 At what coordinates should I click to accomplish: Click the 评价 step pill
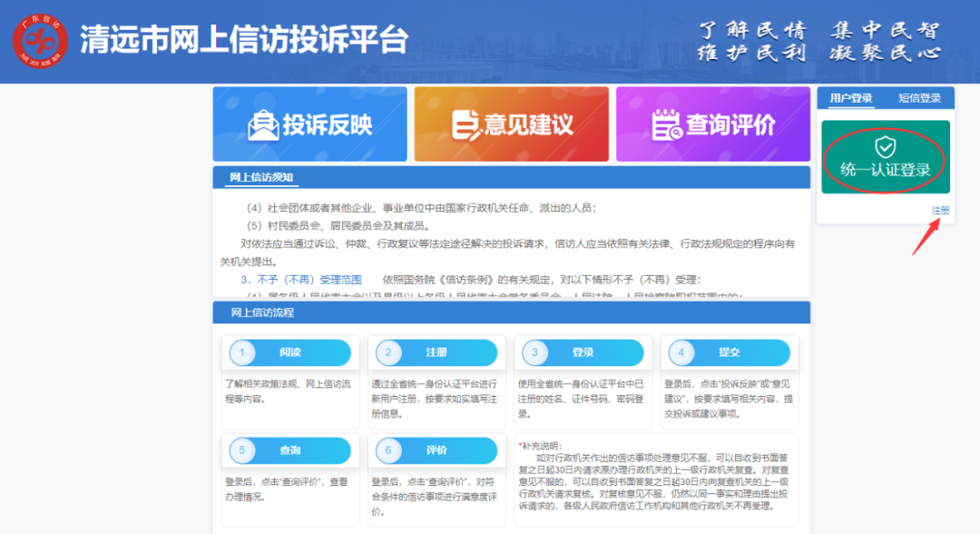436,450
